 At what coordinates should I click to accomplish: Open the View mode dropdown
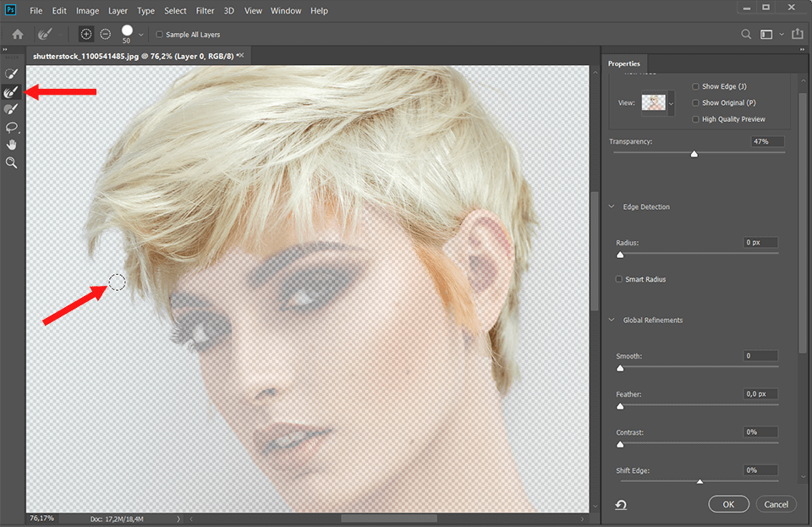tap(671, 102)
